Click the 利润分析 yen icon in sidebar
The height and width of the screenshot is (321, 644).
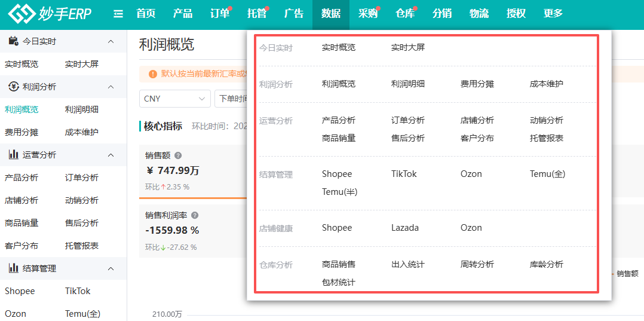(14, 87)
